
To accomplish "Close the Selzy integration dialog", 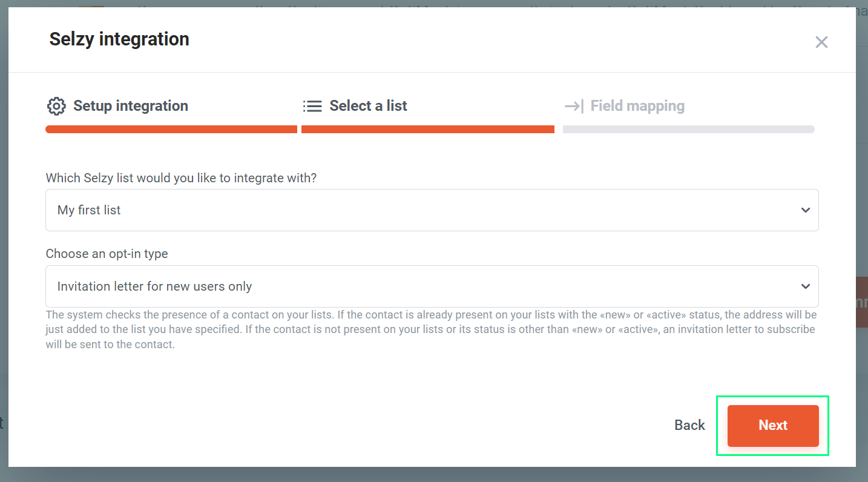I will point(821,42).
